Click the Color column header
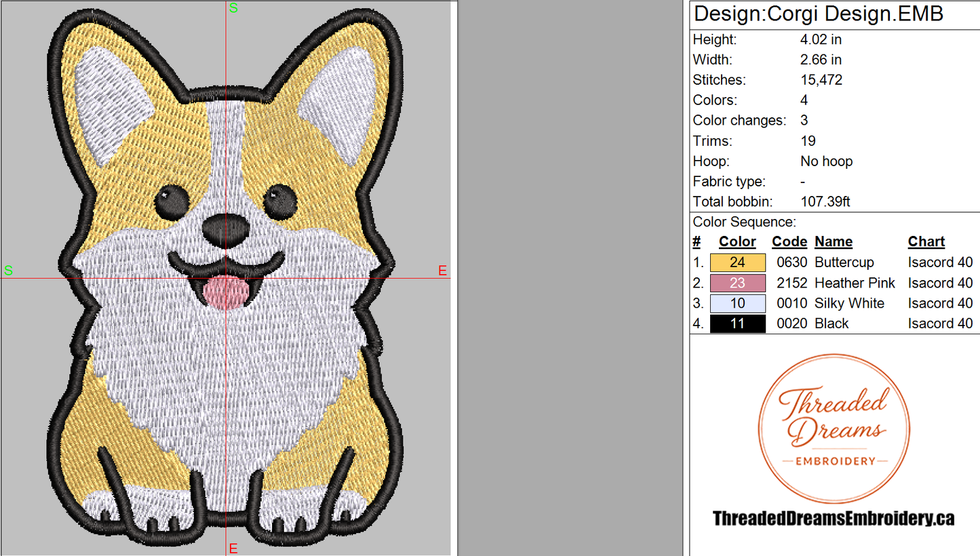 pyautogui.click(x=737, y=242)
